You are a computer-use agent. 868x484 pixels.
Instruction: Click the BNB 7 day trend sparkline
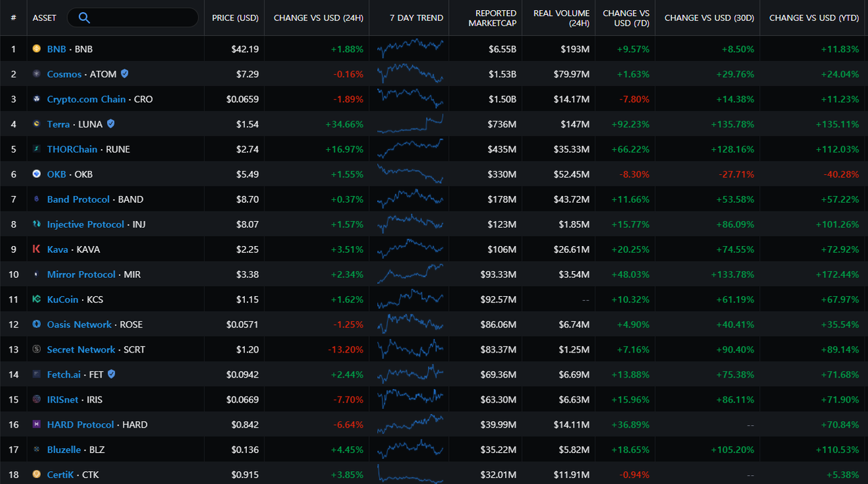pos(410,49)
